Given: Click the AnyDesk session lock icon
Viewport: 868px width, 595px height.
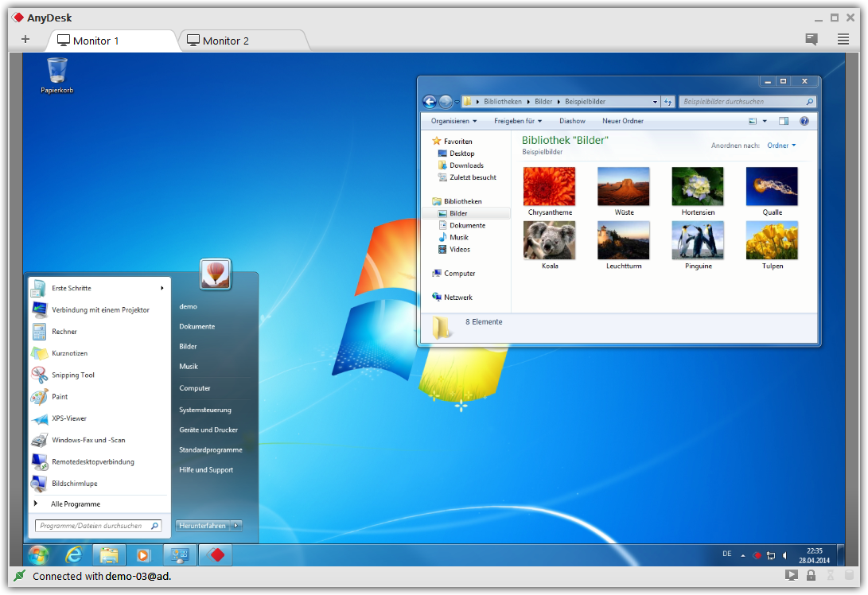Looking at the screenshot, I should (x=811, y=574).
